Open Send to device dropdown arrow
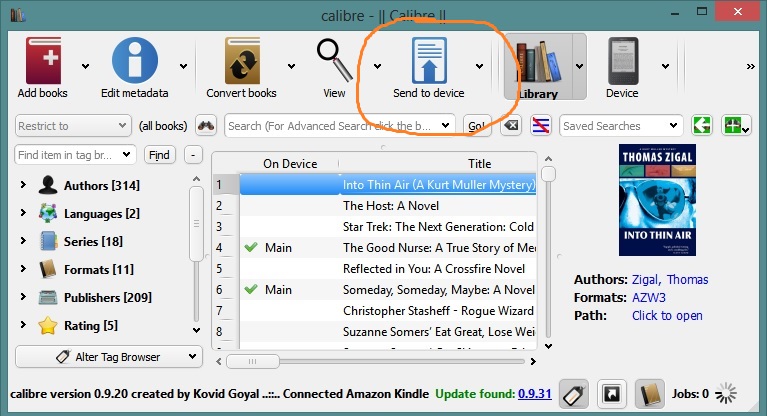The height and width of the screenshot is (416, 767). [x=479, y=66]
